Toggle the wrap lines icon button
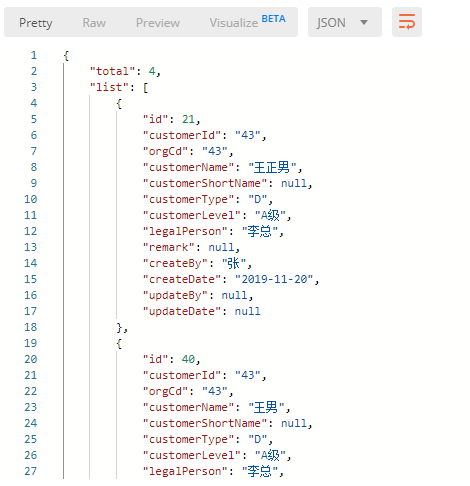This screenshot has width=470, height=486. click(x=407, y=22)
